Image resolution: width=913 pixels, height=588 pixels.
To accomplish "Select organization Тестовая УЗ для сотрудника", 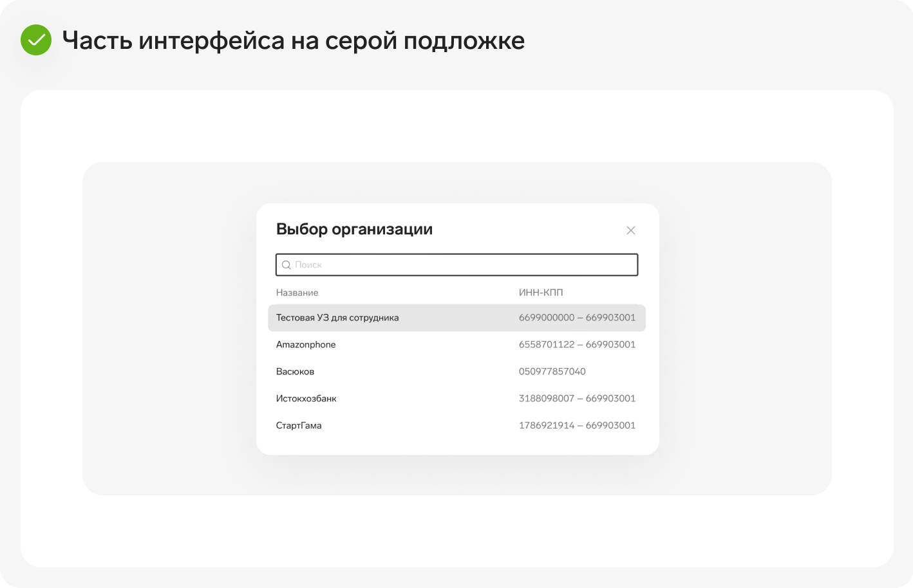I will pos(456,318).
